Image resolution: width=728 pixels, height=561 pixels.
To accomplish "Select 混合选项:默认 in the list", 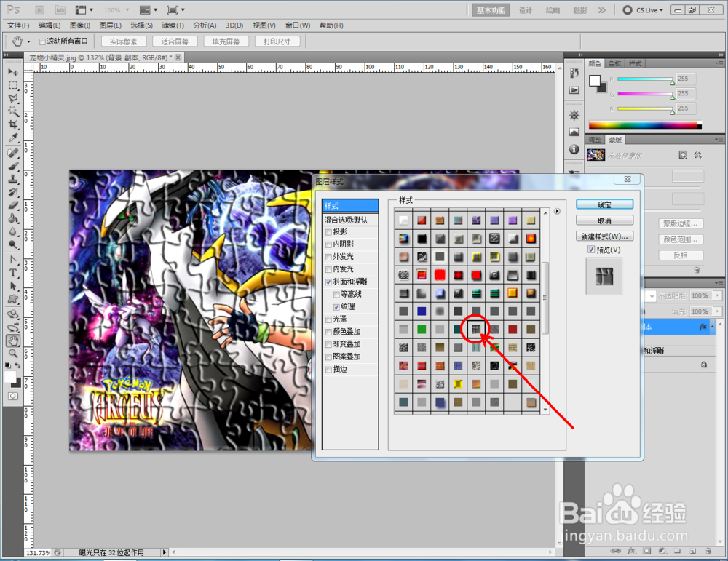I will [x=350, y=220].
